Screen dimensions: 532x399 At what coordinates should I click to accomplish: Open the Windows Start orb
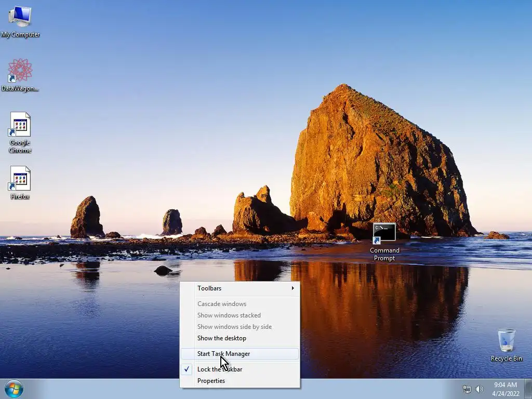tap(14, 389)
